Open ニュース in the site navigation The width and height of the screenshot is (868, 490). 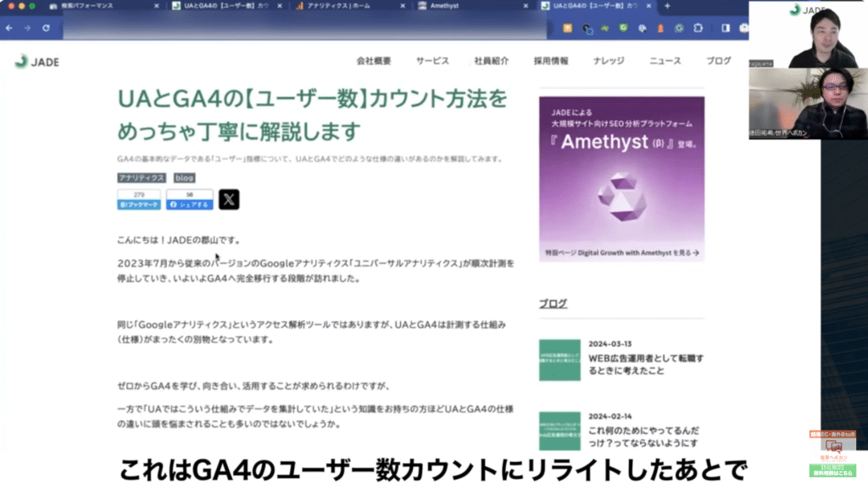point(665,61)
